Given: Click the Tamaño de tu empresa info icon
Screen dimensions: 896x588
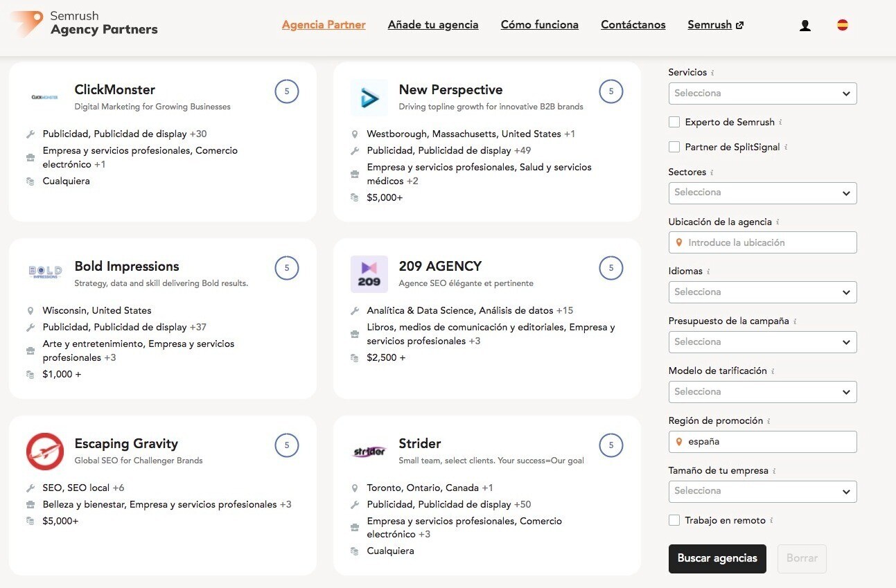Looking at the screenshot, I should [774, 471].
